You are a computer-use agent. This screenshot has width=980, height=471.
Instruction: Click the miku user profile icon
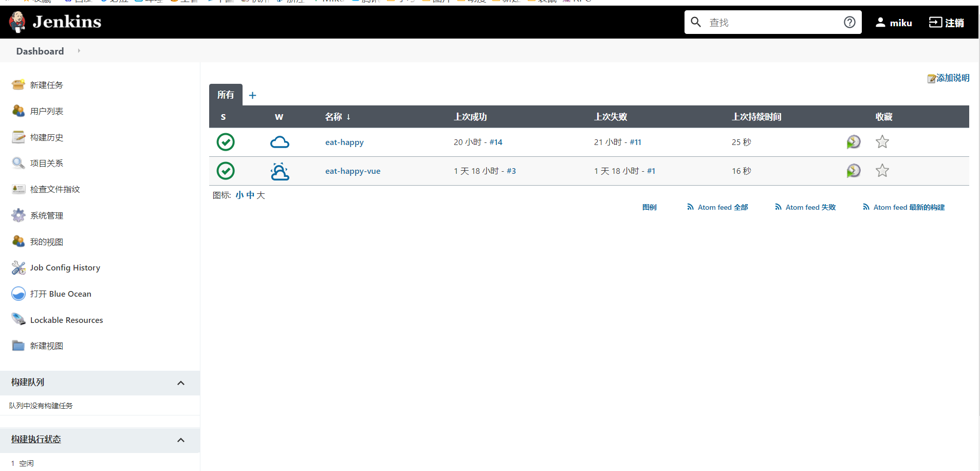click(x=880, y=22)
